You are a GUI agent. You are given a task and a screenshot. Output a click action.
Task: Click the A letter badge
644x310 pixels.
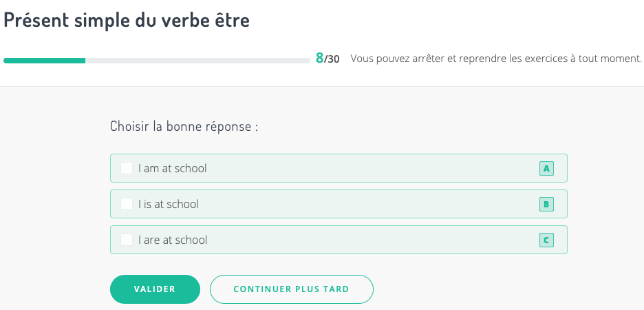pyautogui.click(x=546, y=168)
